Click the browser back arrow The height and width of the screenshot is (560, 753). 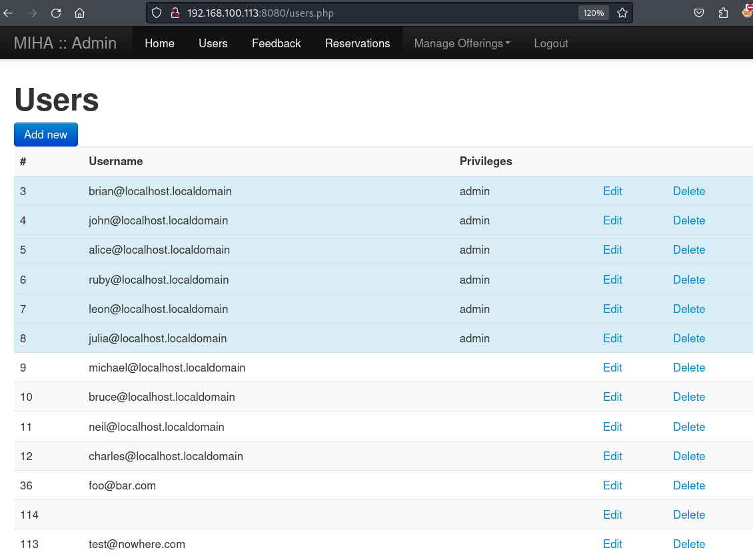9,13
